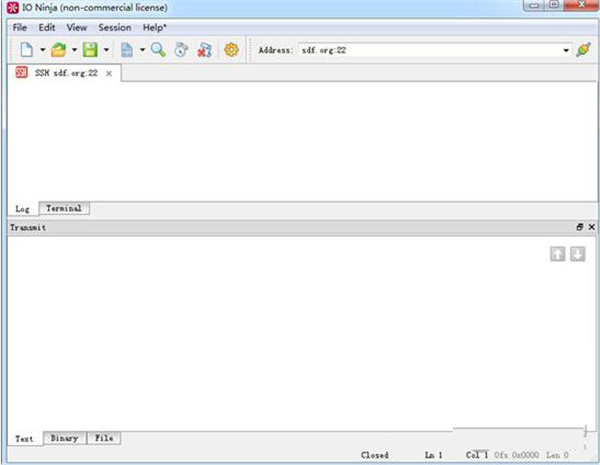Select the Binary transmit tab
Image resolution: width=600 pixels, height=465 pixels.
coord(64,438)
